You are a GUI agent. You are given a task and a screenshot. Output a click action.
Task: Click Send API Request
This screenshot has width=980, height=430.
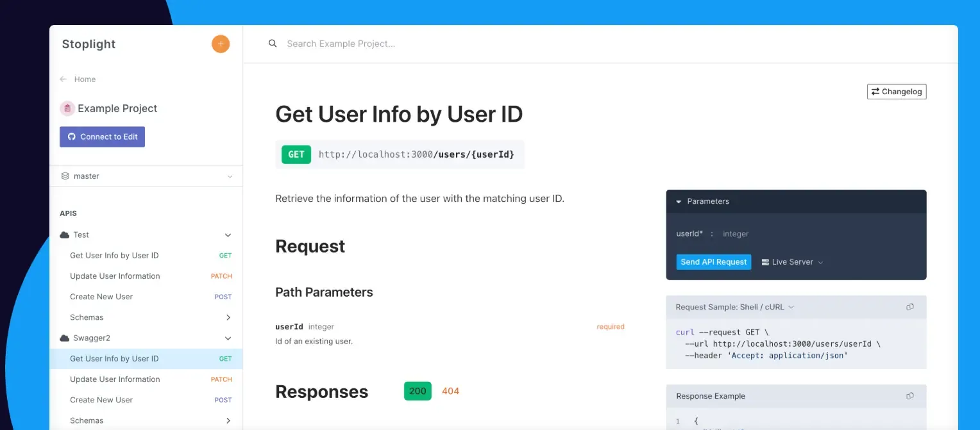pos(714,262)
